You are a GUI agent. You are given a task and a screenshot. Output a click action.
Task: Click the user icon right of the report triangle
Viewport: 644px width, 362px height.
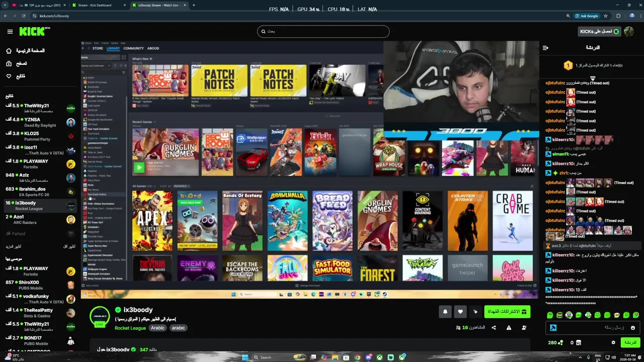[x=524, y=327]
